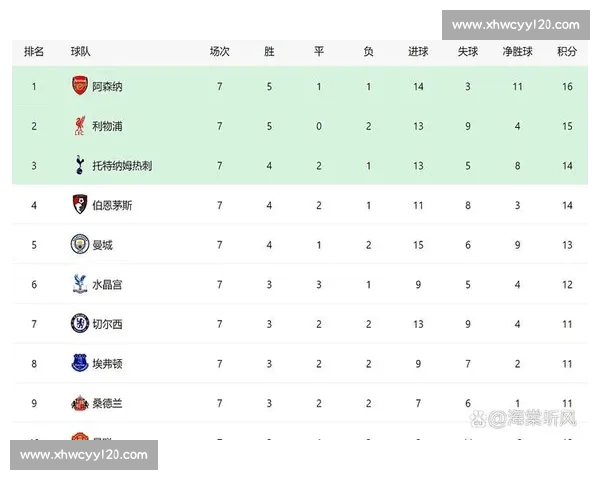Open the Everton crest icon
Viewport: 600px width, 480px height.
point(80,363)
